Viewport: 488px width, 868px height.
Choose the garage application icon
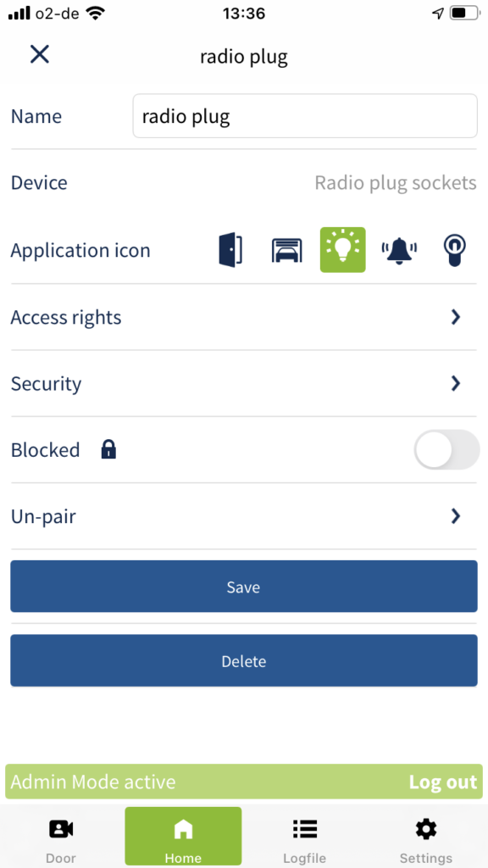click(x=287, y=250)
